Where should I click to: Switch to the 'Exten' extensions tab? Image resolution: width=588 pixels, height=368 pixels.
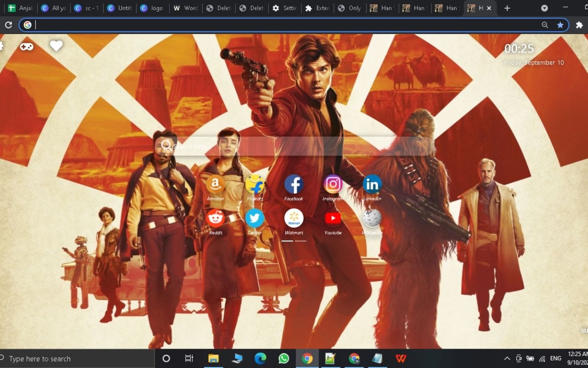coord(318,8)
